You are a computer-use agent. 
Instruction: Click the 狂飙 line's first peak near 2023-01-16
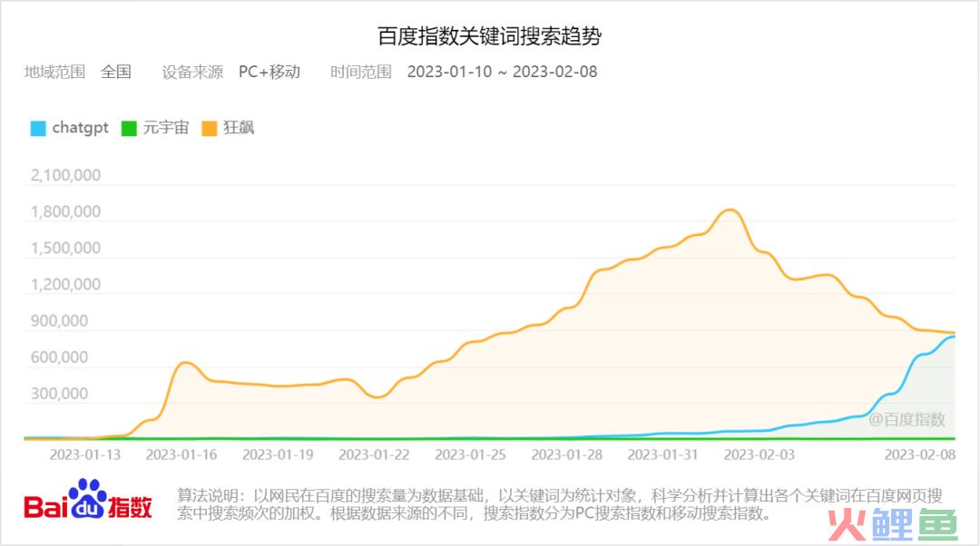tap(186, 362)
